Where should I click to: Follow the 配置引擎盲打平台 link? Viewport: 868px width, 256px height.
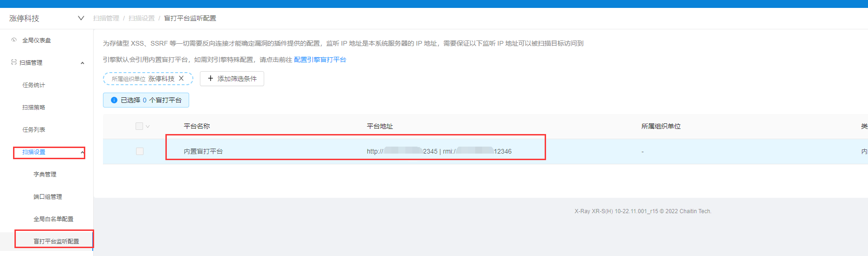[320, 60]
